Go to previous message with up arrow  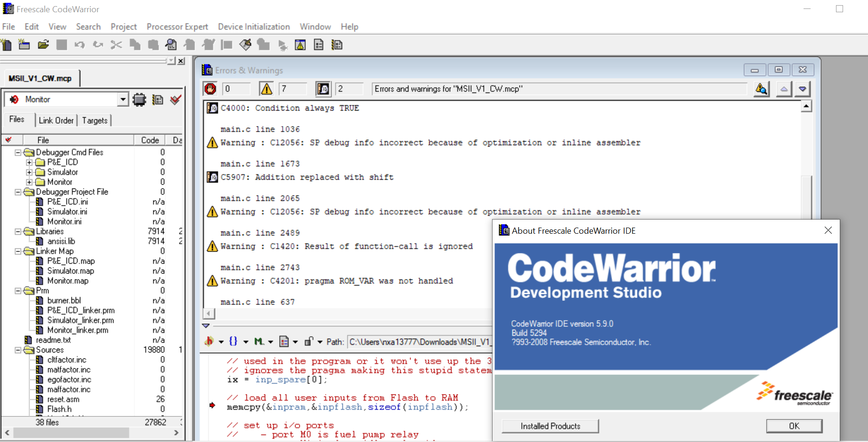[784, 89]
